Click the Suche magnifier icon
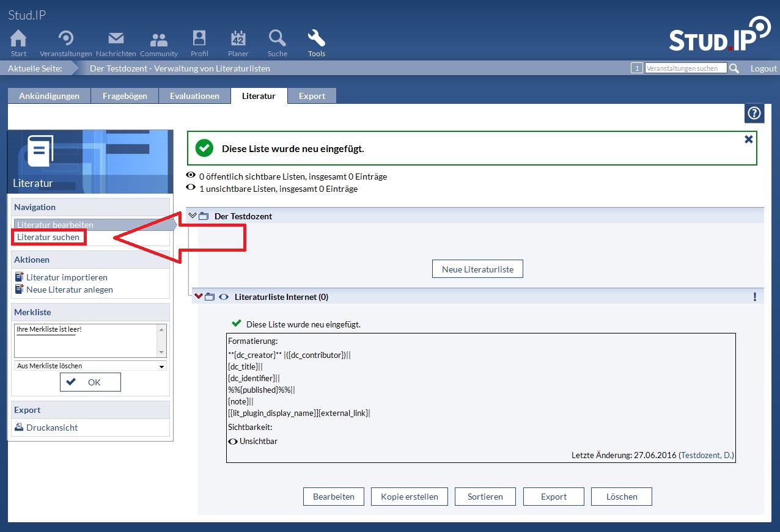Image resolution: width=780 pixels, height=532 pixels. click(x=277, y=39)
